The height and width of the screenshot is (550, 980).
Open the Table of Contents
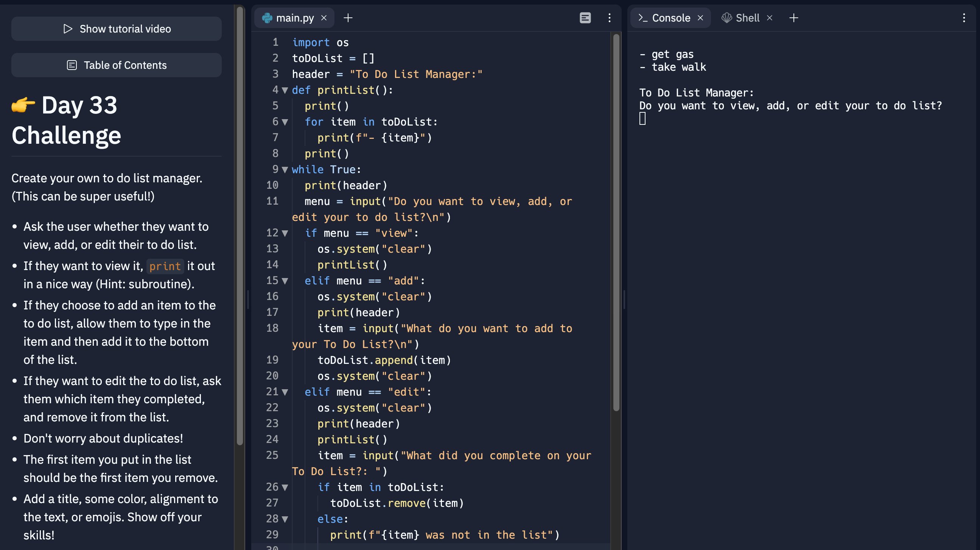117,65
